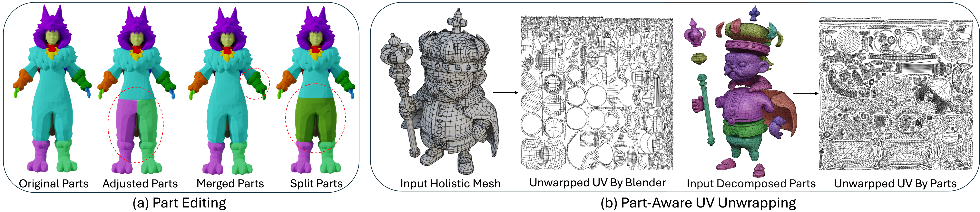This screenshot has height=212, width=980.
Task: Click the green scepter staff in decomposed parts
Action: [x=706, y=110]
